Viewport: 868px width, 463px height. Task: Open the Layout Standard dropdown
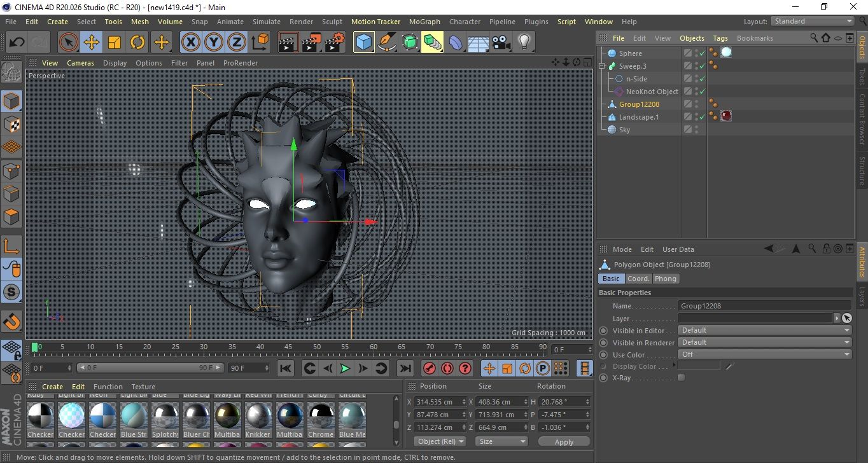coord(813,21)
